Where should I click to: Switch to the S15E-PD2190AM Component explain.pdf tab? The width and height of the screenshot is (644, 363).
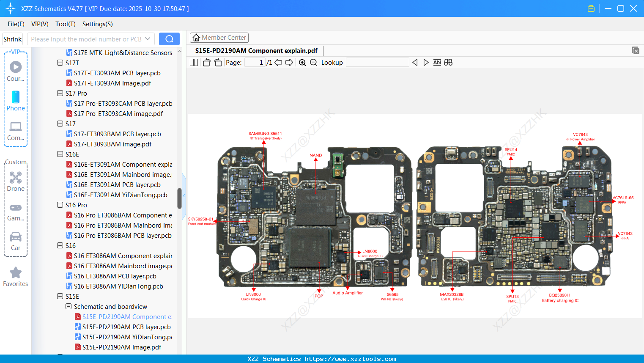[x=255, y=50]
